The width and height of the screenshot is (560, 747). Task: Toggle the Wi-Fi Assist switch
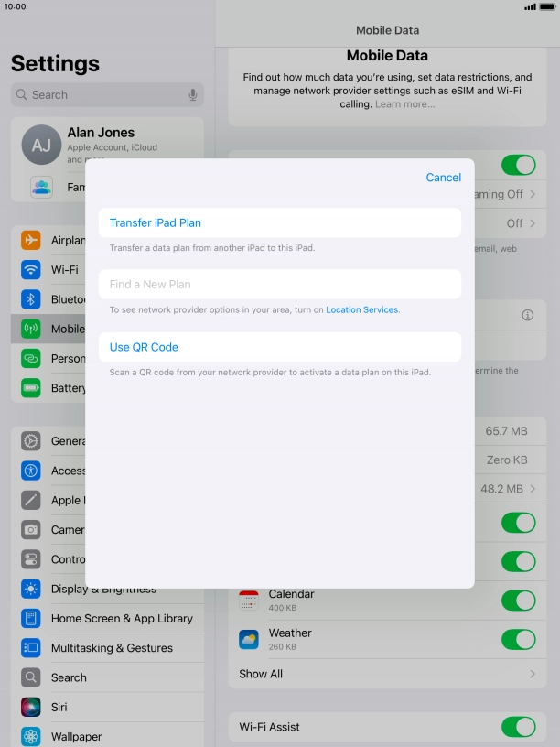[518, 727]
